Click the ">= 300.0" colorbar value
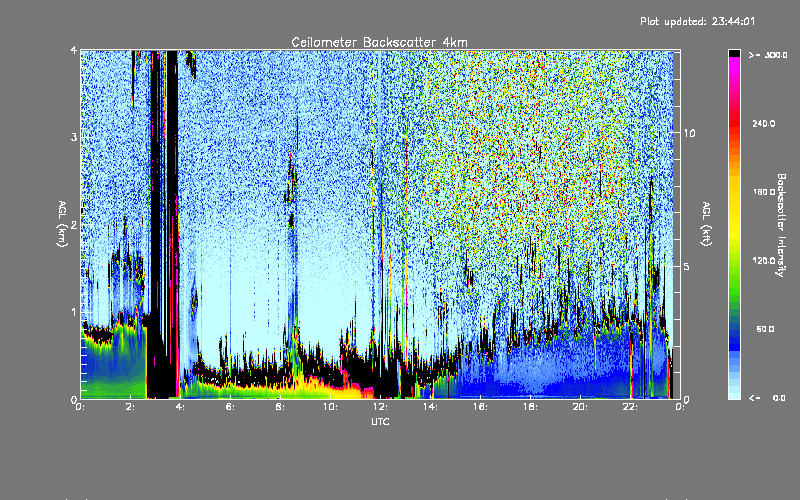 [x=768, y=55]
